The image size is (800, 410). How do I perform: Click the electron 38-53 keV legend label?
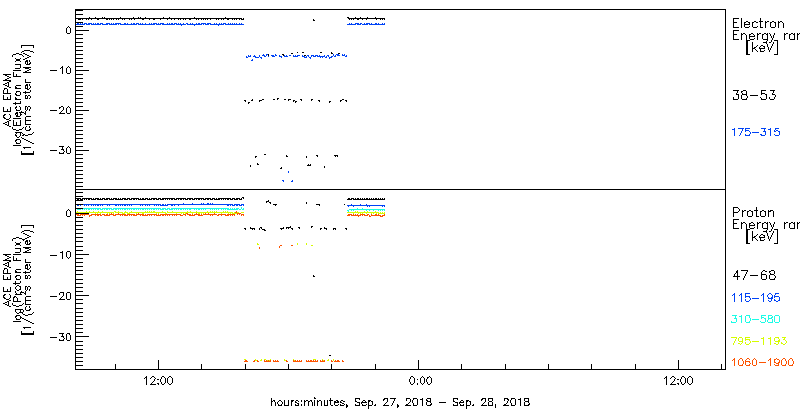pos(754,95)
